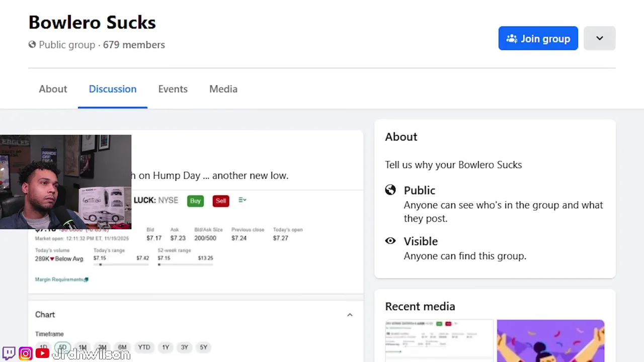
Task: Click the 'Market open' timestamp line
Action: coord(82,238)
